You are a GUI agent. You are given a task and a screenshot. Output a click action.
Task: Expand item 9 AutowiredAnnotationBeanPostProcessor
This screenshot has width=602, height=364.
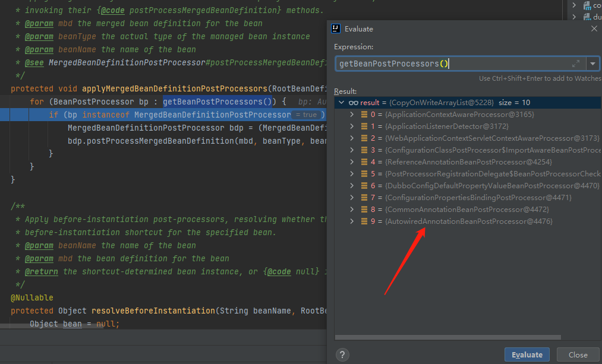pos(352,221)
